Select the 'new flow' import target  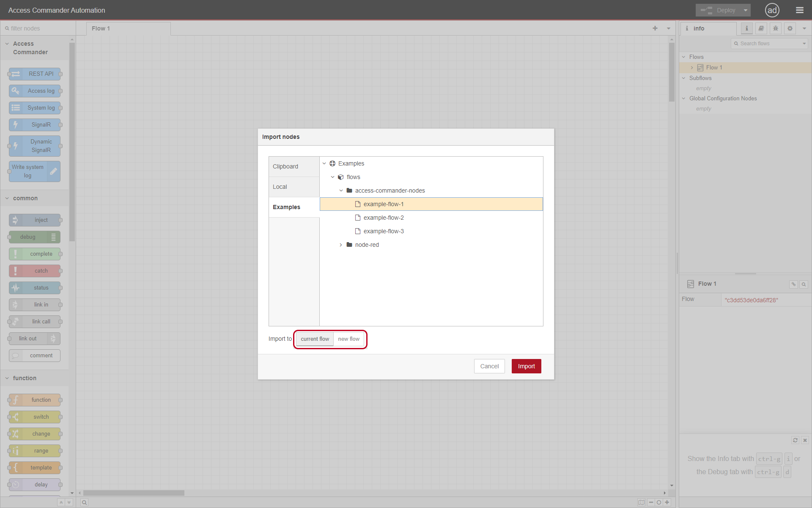[348, 339]
